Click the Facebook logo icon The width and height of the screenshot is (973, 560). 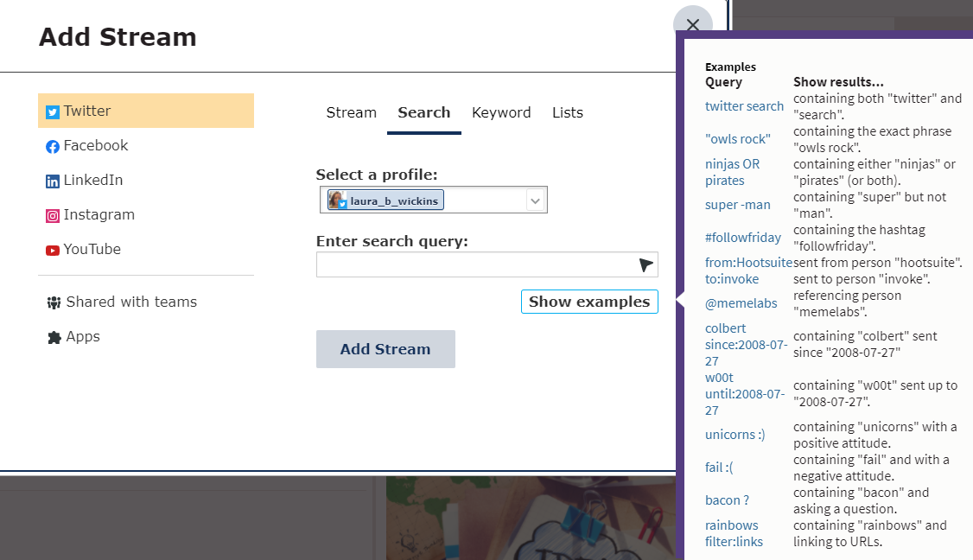[53, 147]
